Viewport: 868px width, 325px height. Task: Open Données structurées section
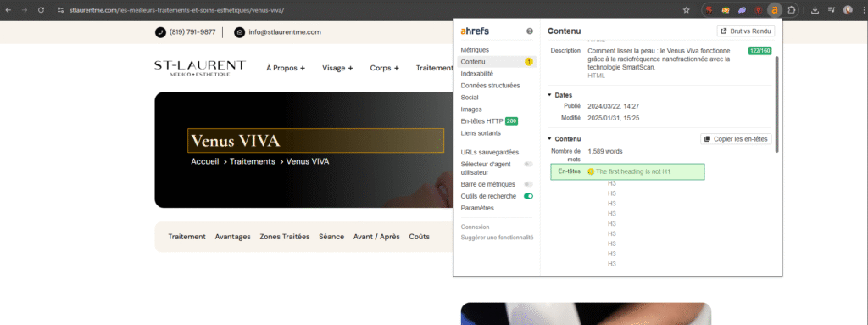[491, 86]
